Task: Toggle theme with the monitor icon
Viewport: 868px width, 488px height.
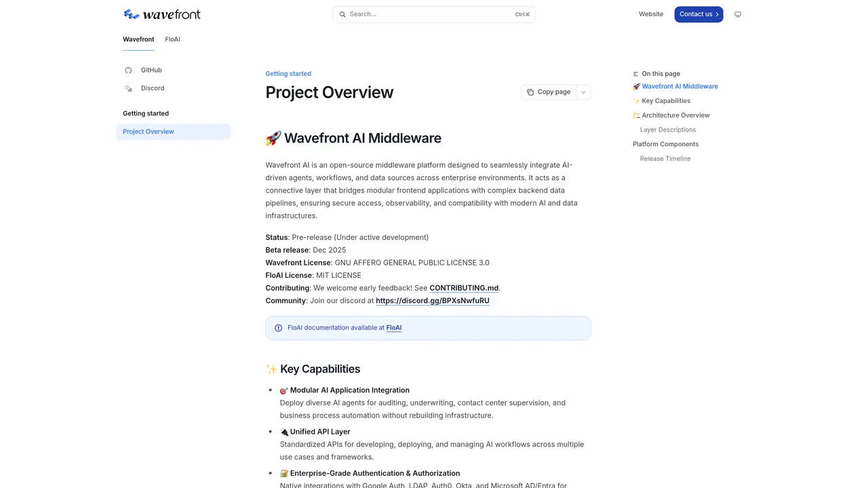Action: pyautogui.click(x=738, y=14)
